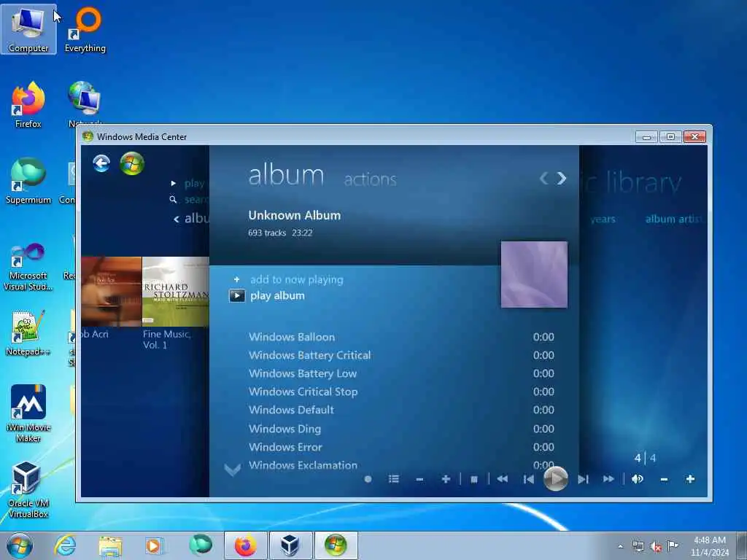Mute audio with the speaker icon
The height and width of the screenshot is (560, 747).
pos(637,479)
